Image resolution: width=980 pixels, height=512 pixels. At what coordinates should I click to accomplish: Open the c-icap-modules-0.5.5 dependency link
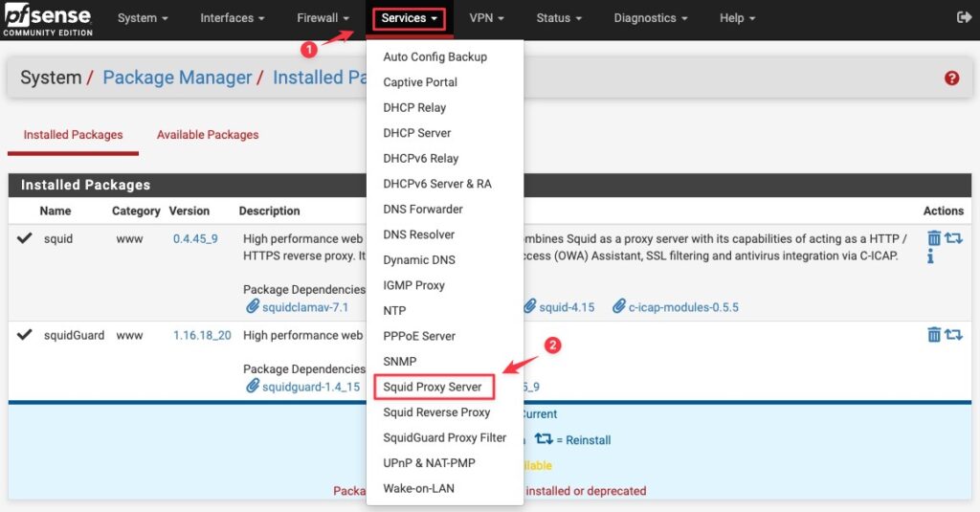click(x=683, y=307)
